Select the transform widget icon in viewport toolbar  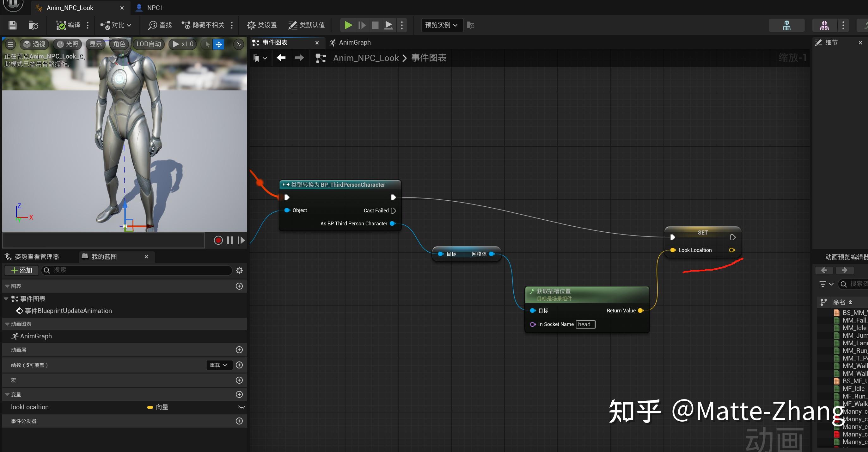219,44
